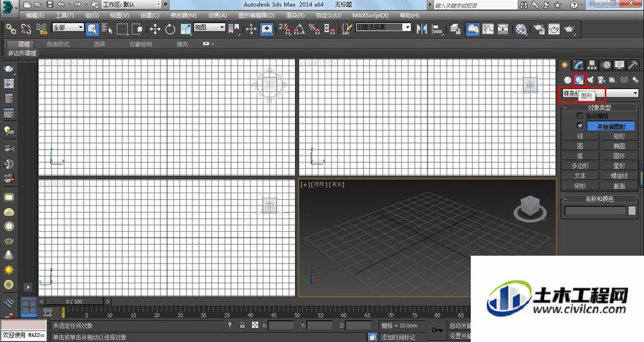Screen dimensions: 644x342
Task: Open the 工具(T) menu
Action: tap(64, 15)
